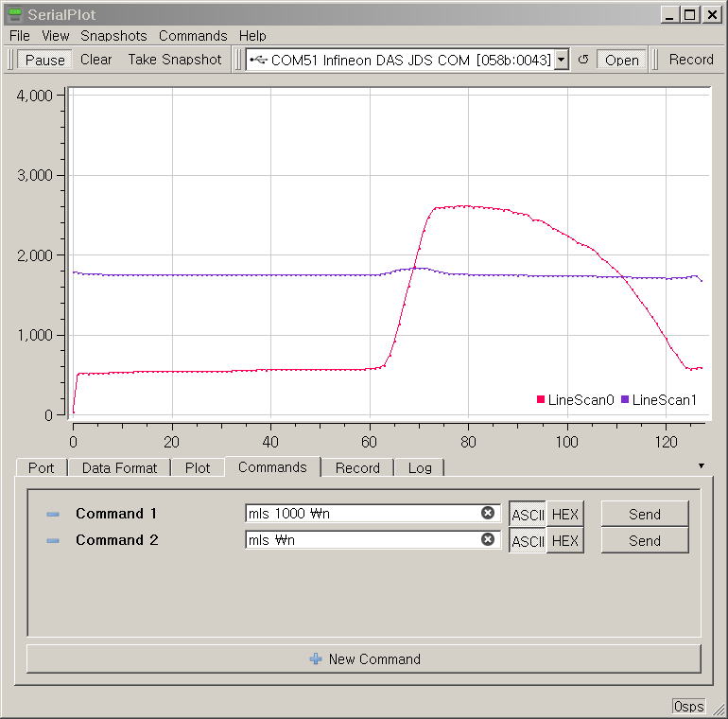The image size is (728, 719).
Task: Open the Help menu
Action: [x=252, y=36]
